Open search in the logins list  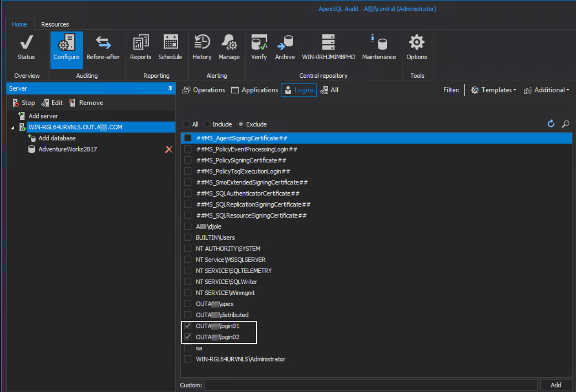click(x=565, y=124)
